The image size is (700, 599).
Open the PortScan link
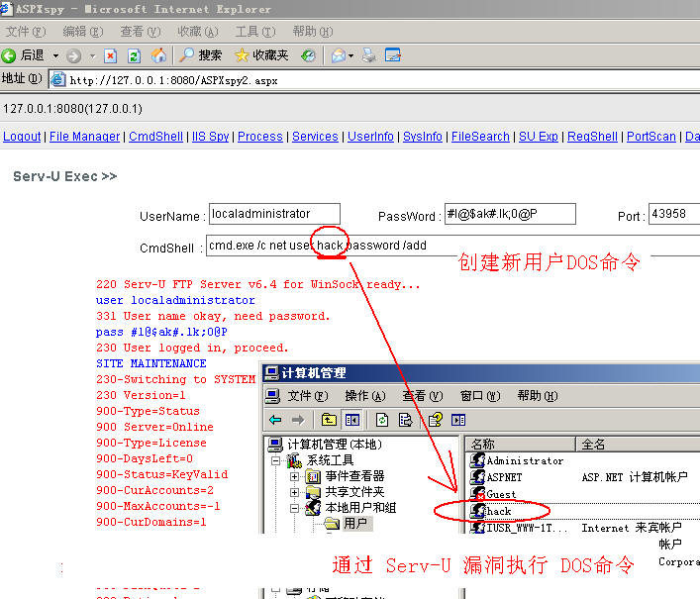pyautogui.click(x=651, y=137)
